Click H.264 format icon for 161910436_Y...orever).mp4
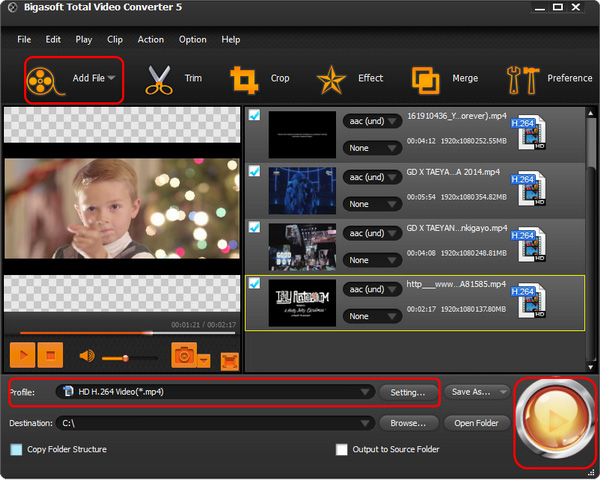Image resolution: width=600 pixels, height=480 pixels. (529, 133)
